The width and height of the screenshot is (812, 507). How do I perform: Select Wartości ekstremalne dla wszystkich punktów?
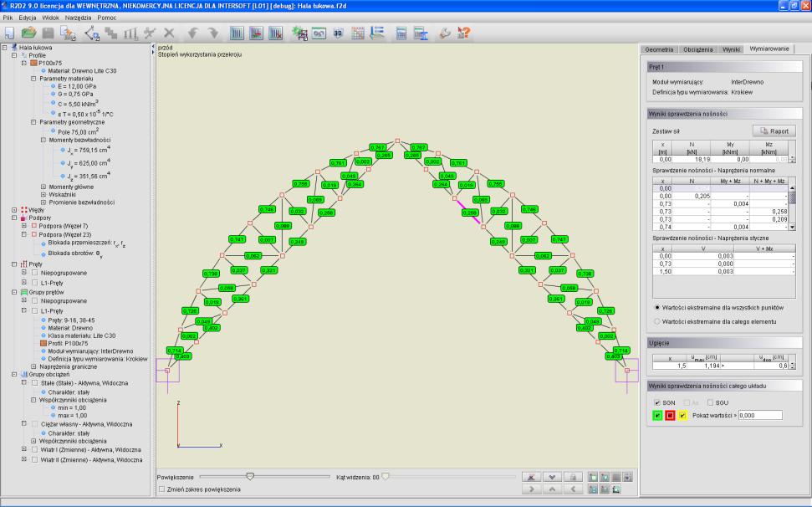coord(657,308)
